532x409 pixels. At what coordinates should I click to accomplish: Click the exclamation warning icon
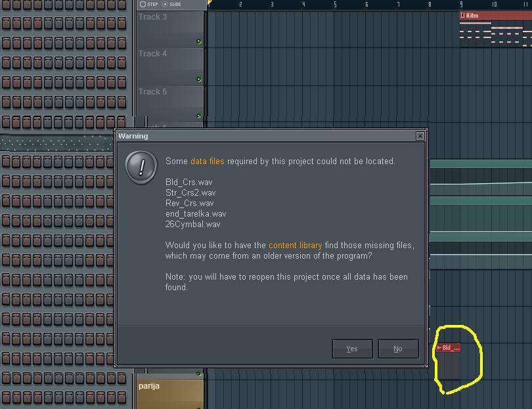[x=141, y=167]
